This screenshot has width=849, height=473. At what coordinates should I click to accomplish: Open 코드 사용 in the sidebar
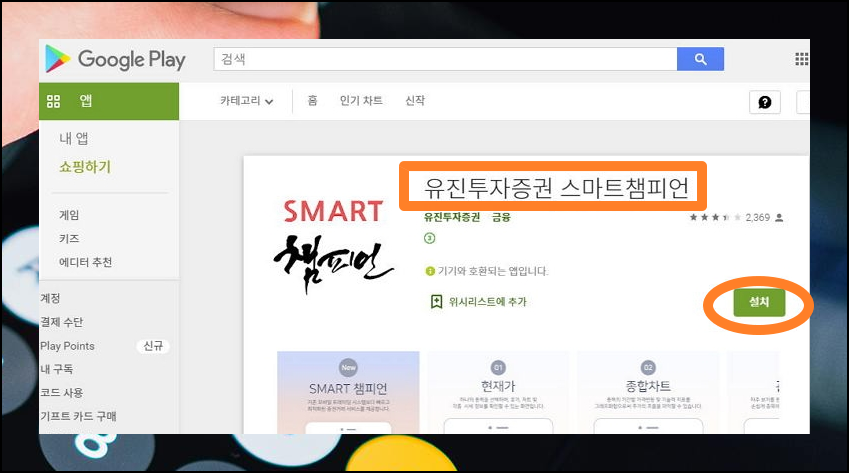pos(62,393)
